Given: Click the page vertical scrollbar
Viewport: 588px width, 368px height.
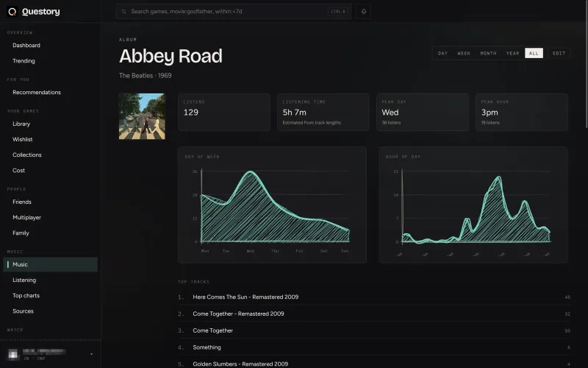Looking at the screenshot, I should (x=586, y=64).
